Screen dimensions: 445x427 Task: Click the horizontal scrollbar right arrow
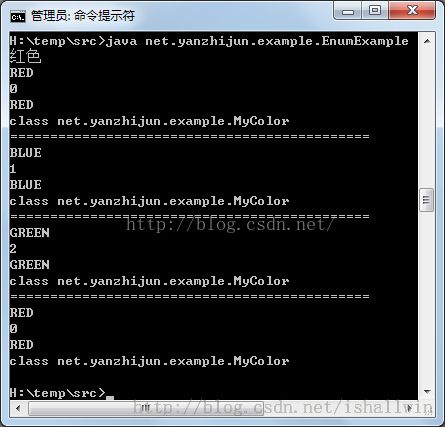[x=411, y=408]
